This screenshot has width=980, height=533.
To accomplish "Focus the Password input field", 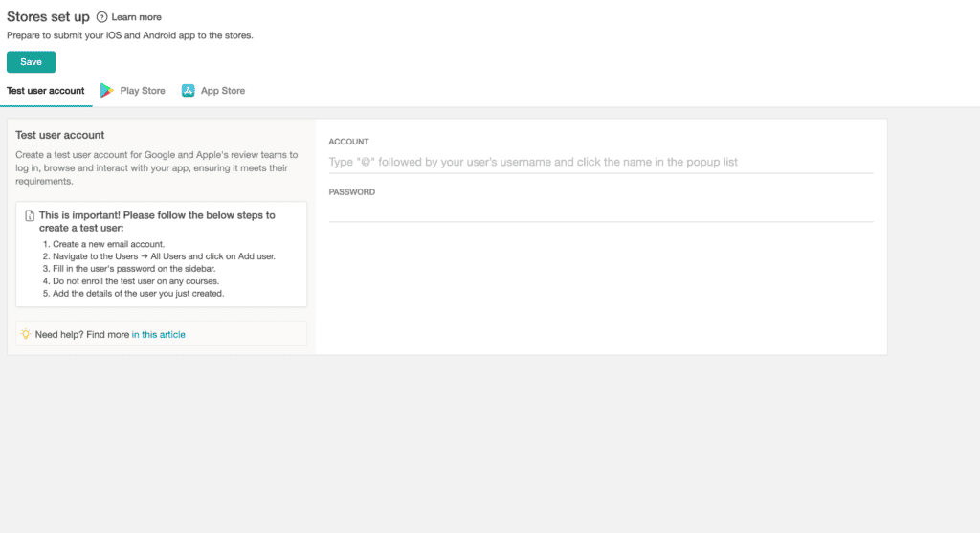I will coord(600,211).
